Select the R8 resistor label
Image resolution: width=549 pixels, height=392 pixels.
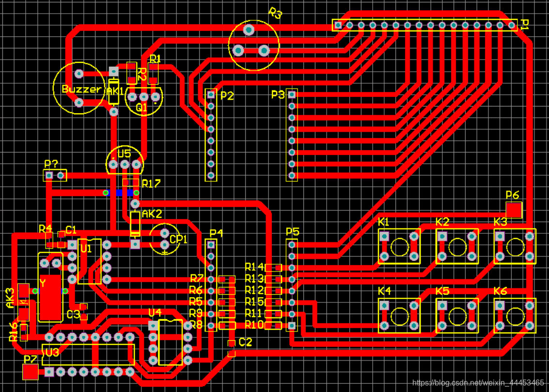pos(196,325)
